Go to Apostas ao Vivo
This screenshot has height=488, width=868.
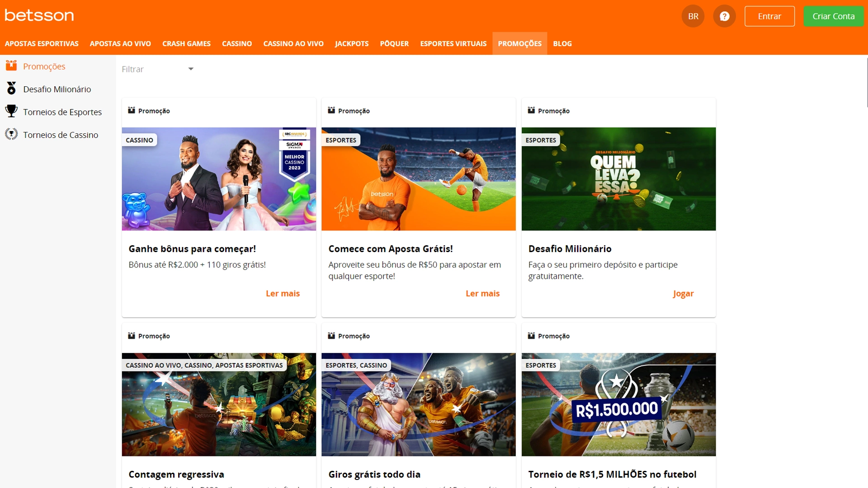120,43
